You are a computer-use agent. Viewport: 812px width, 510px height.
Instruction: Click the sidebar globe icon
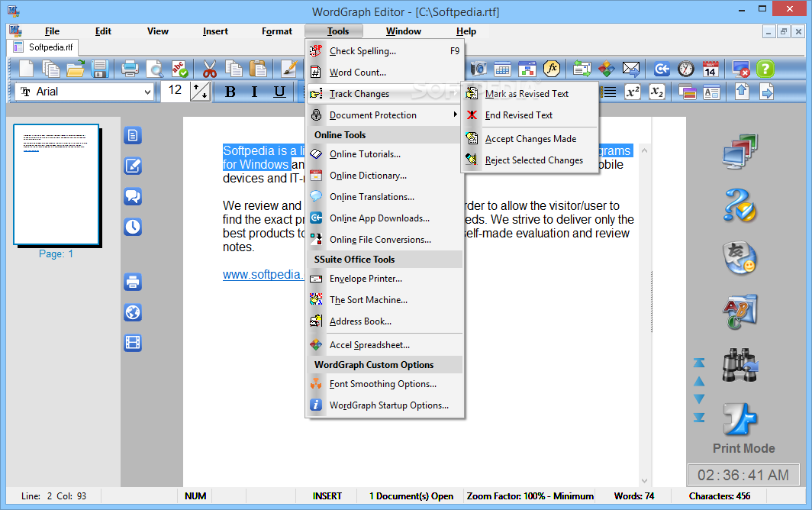(133, 312)
